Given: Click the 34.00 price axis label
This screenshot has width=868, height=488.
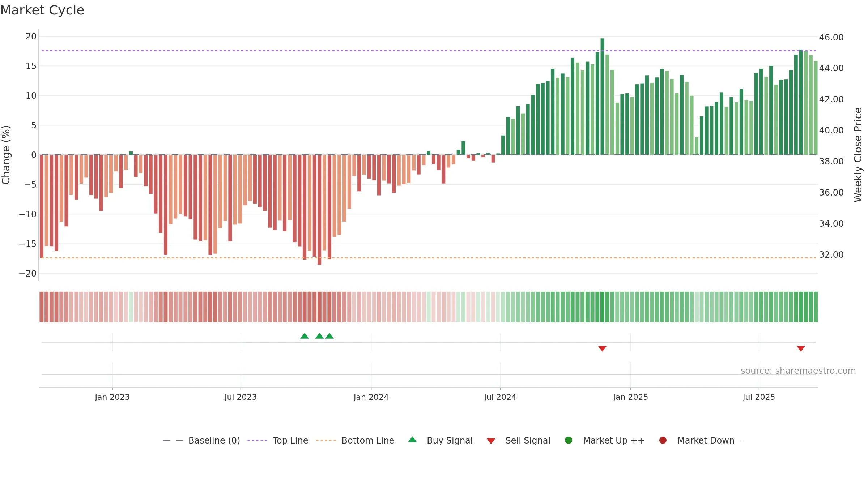Looking at the screenshot, I should (x=831, y=224).
